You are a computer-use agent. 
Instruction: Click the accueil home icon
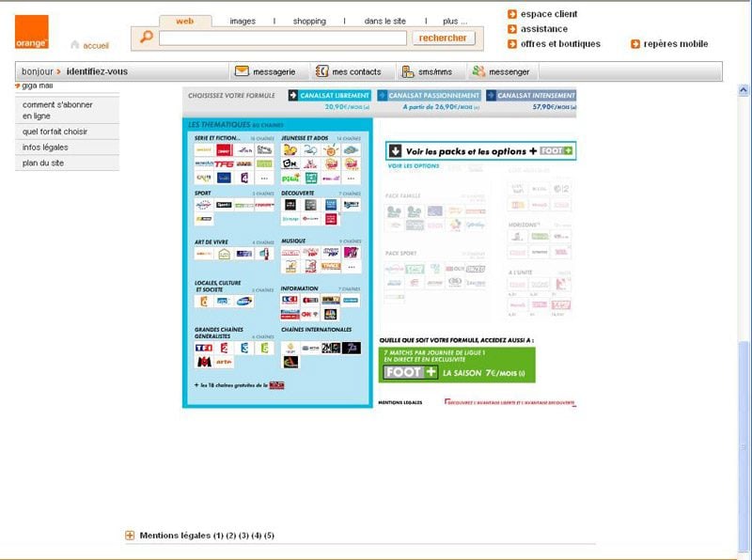(x=75, y=44)
